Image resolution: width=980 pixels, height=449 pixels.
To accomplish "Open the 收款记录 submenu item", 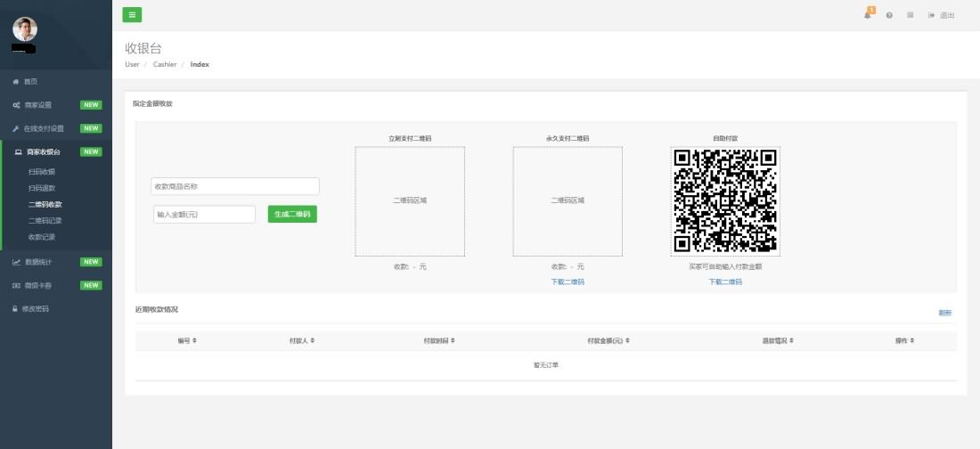I will [x=42, y=236].
